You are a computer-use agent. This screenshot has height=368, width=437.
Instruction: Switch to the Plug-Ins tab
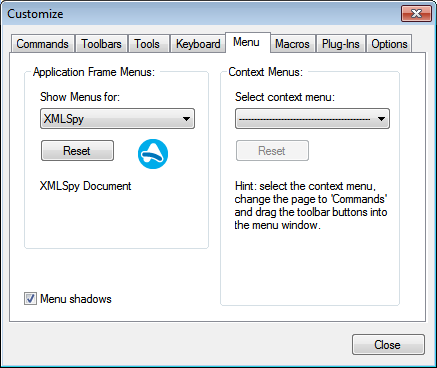tap(341, 44)
